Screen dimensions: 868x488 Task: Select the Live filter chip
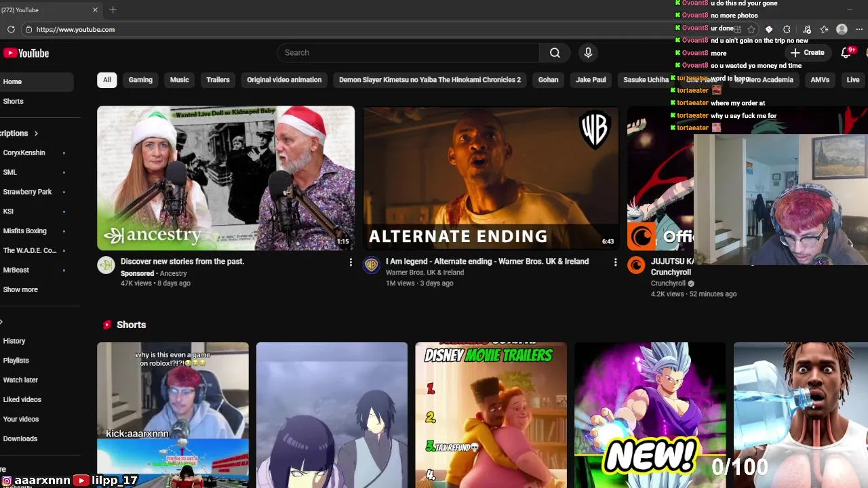click(853, 80)
